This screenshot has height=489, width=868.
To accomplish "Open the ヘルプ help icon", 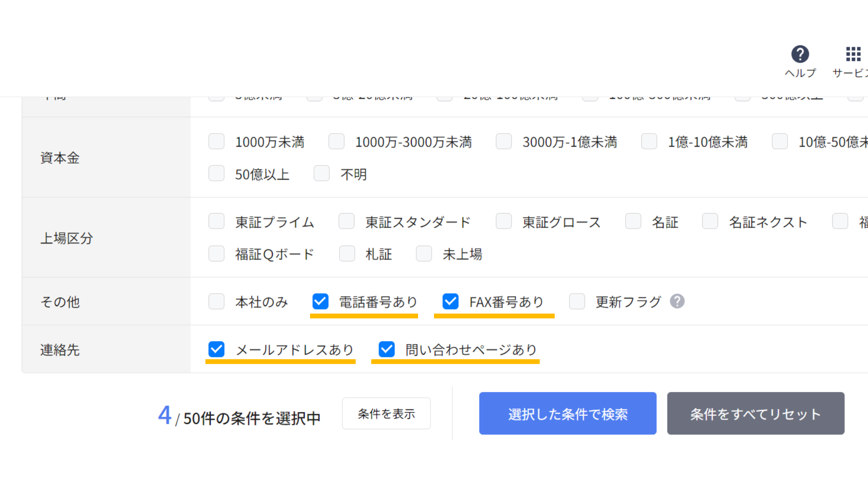I will tap(800, 54).
